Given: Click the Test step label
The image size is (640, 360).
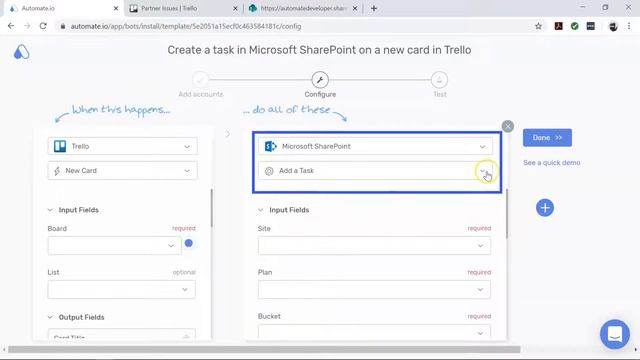Looking at the screenshot, I should point(440,94).
